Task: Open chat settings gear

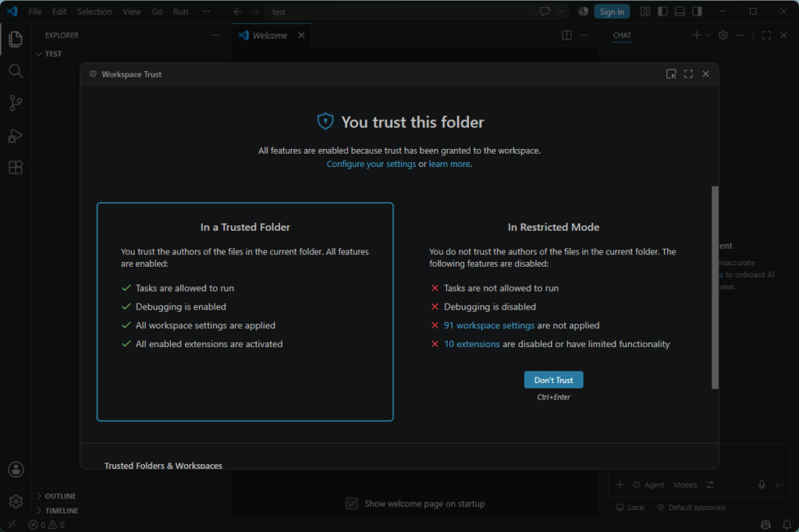Action: pos(723,35)
